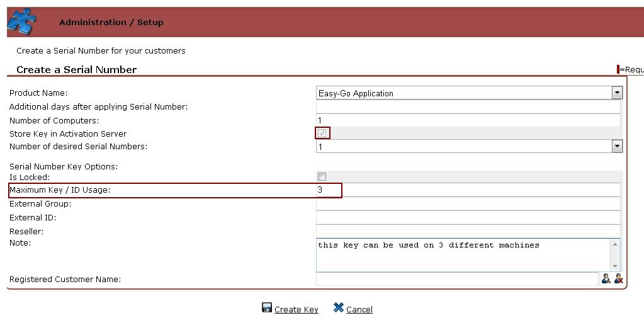Click the Note scrollbar down arrow
This screenshot has width=644, height=318.
616,266
